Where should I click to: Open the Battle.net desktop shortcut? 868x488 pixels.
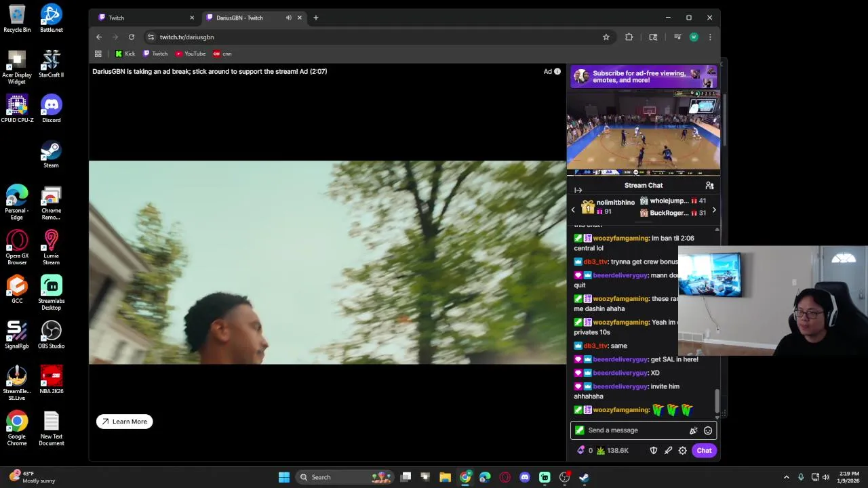point(52,18)
